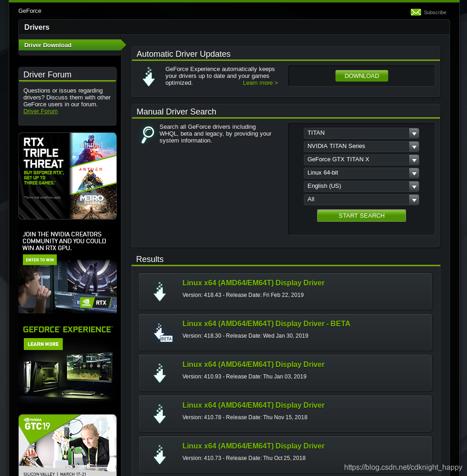Open the GeForce GTX TITAN X dropdown
This screenshot has height=476, width=467.
(x=361, y=160)
